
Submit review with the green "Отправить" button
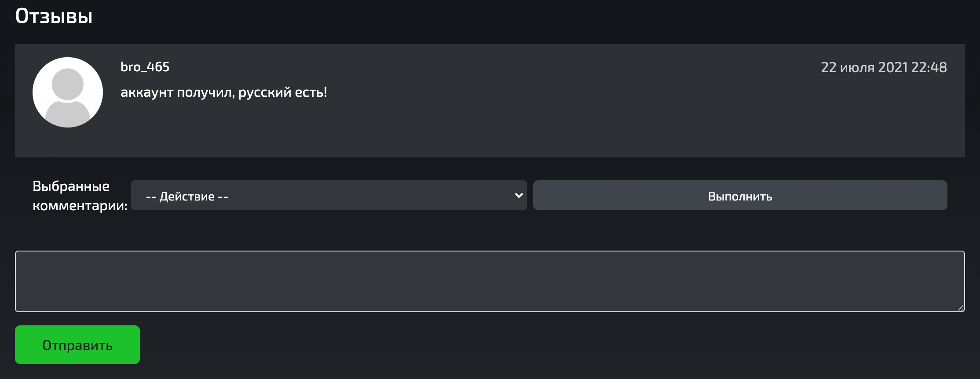(77, 345)
